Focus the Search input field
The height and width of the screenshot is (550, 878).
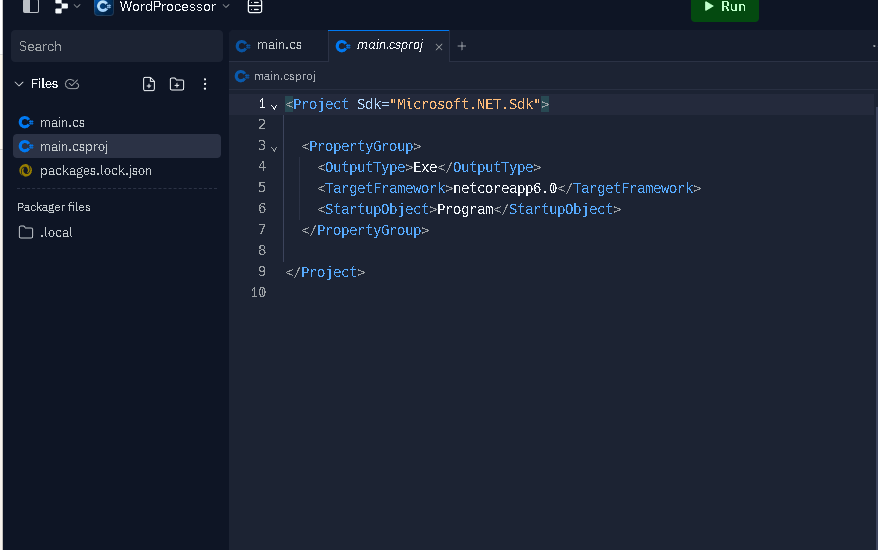116,46
